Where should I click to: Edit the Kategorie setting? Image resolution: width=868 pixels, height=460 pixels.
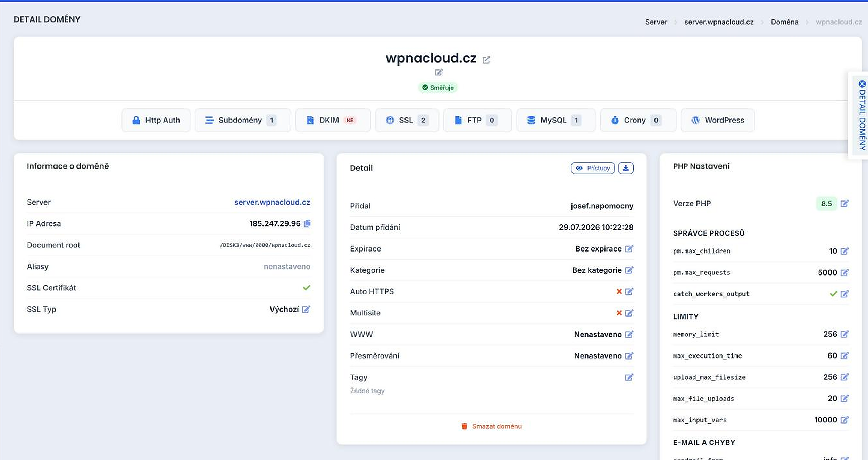[629, 270]
